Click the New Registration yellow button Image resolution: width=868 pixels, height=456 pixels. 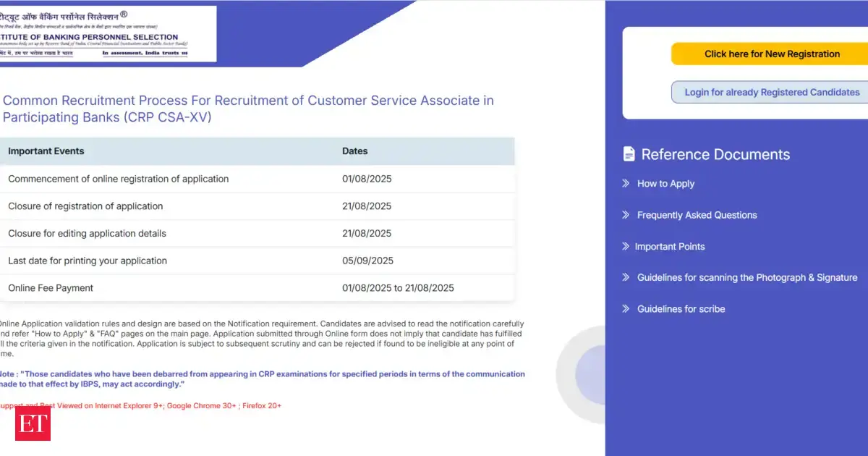point(772,54)
